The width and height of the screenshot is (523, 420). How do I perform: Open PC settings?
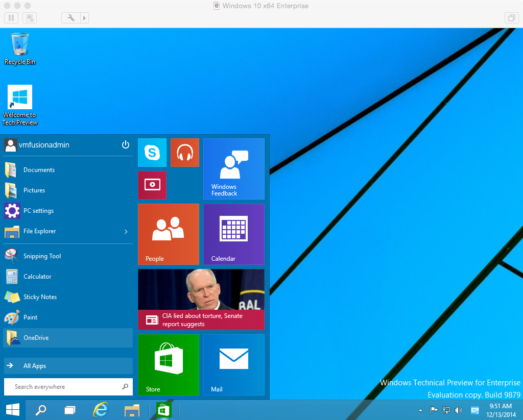[68, 211]
